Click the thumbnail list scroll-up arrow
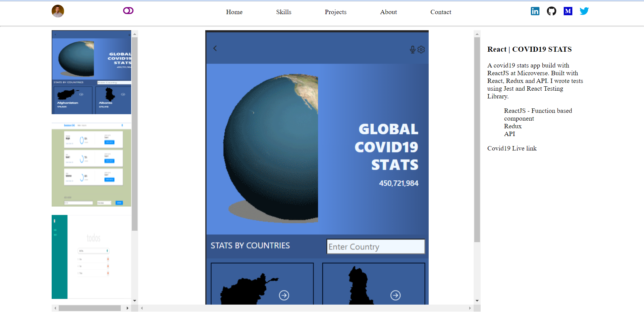The height and width of the screenshot is (314, 644). (135, 34)
